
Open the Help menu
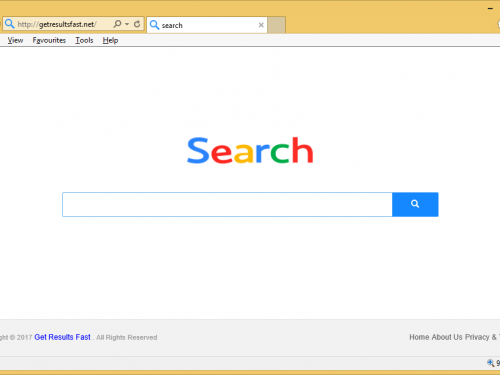click(110, 40)
